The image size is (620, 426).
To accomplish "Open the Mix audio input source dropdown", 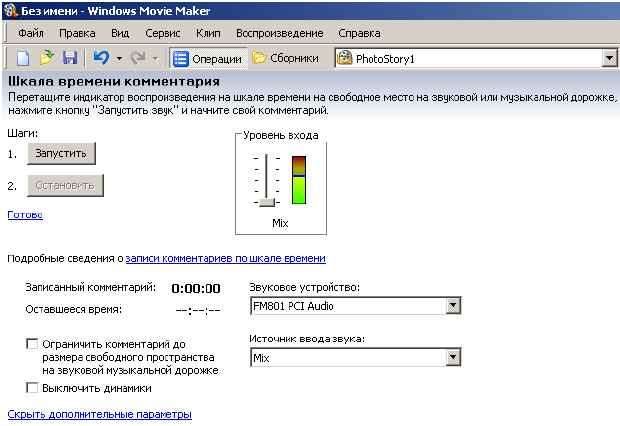I will coord(453,358).
